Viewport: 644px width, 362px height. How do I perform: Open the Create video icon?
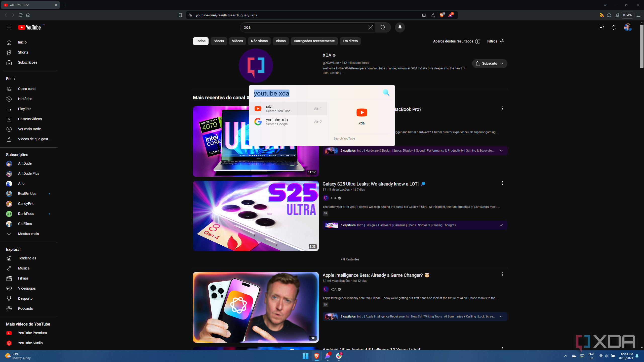(x=601, y=27)
